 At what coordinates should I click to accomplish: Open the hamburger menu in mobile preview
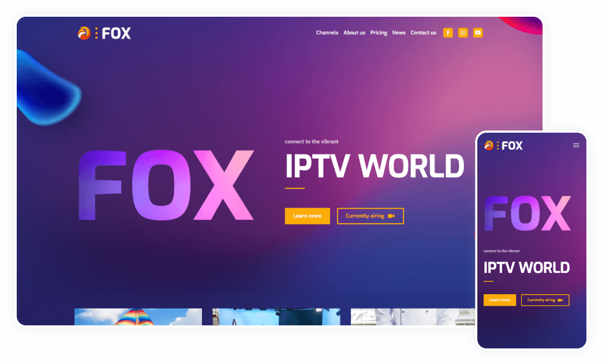576,145
